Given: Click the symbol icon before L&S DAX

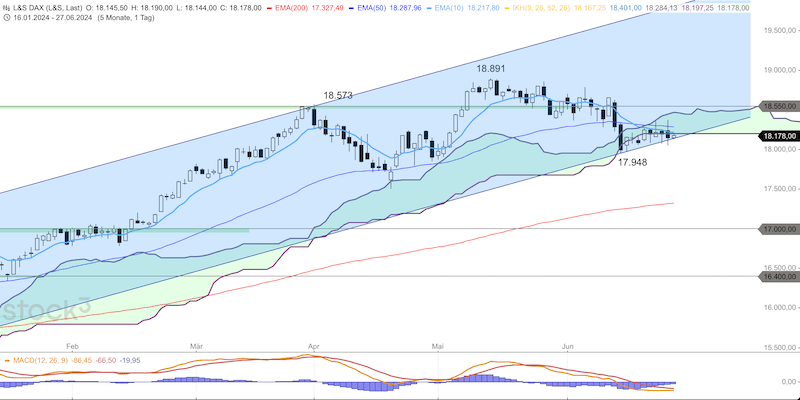Looking at the screenshot, I should [5, 8].
